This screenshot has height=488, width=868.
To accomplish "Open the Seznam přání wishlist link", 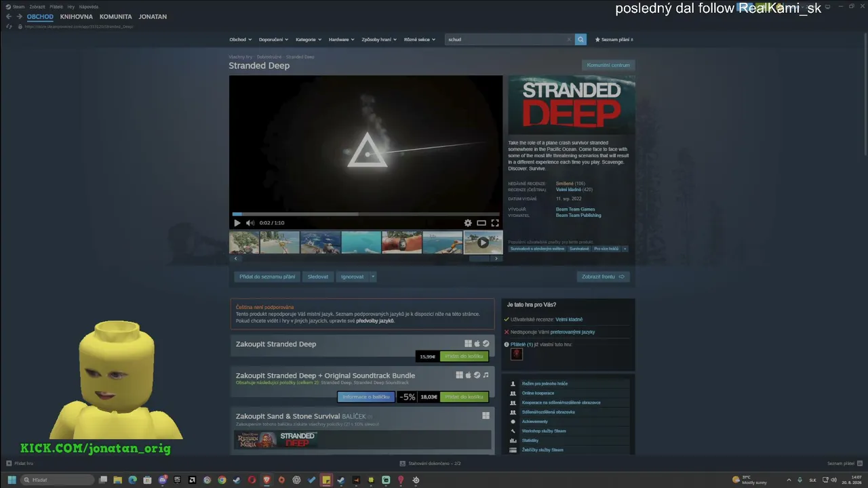I will point(614,39).
